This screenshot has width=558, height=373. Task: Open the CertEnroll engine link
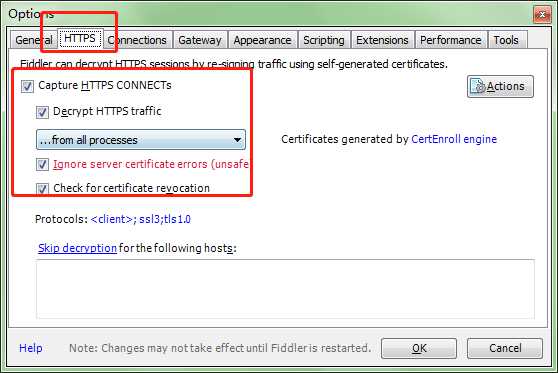454,139
